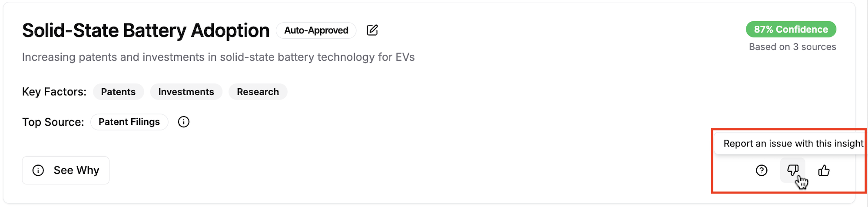The image size is (868, 207).
Task: Open the See Why explanation button
Action: [x=66, y=170]
